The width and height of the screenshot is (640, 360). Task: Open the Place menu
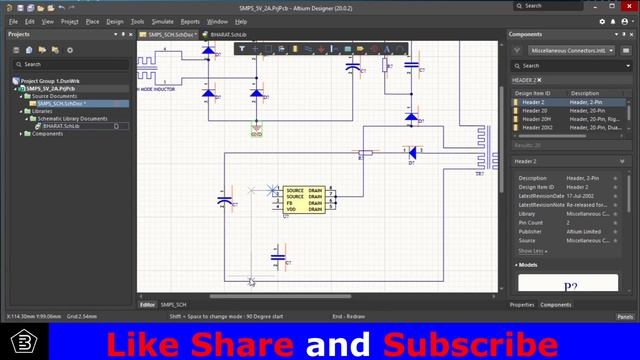pyautogui.click(x=92, y=22)
